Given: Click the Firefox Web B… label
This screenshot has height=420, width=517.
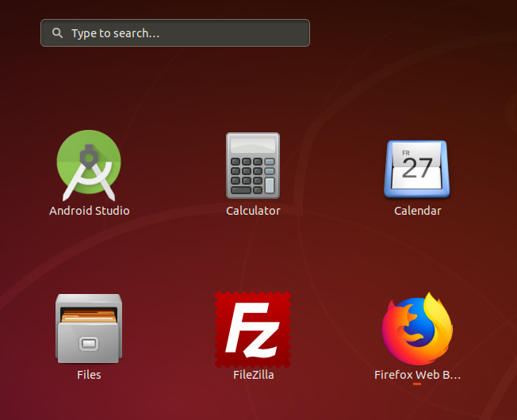Looking at the screenshot, I should click(x=417, y=375).
